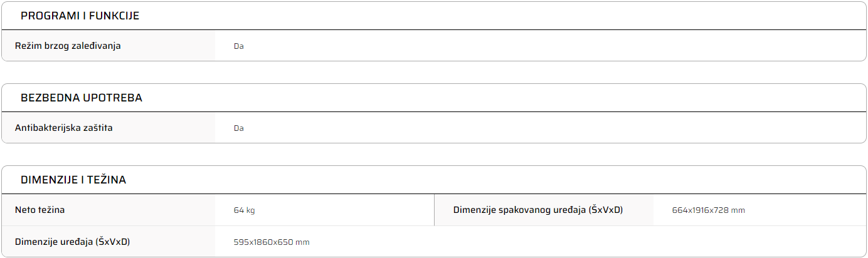
Task: Select the Dimenzije uređaja (ŠxVxD) label
Action: pos(77,242)
